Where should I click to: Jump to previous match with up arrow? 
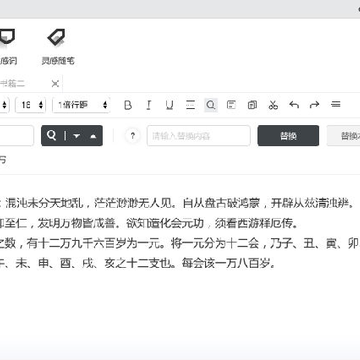[x=93, y=136]
